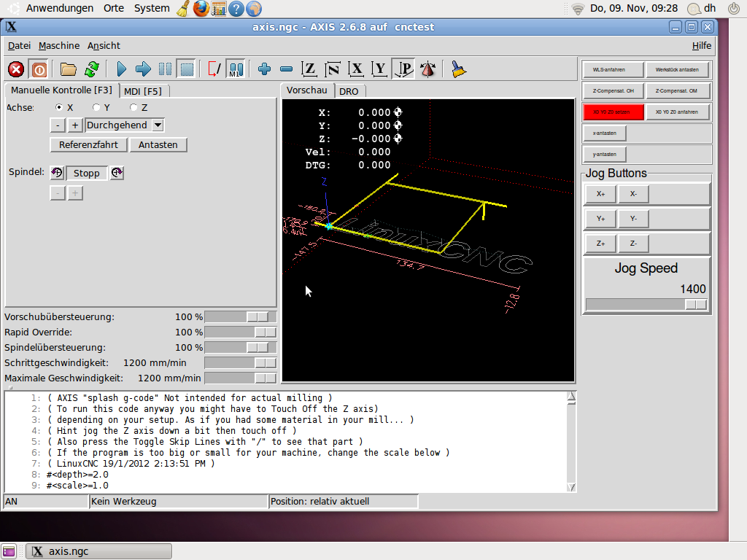
Task: Open calculator launcher in top panel
Action: coord(219,8)
